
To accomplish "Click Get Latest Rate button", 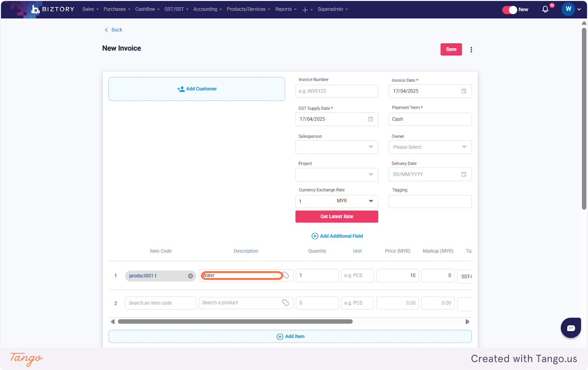I will (337, 216).
